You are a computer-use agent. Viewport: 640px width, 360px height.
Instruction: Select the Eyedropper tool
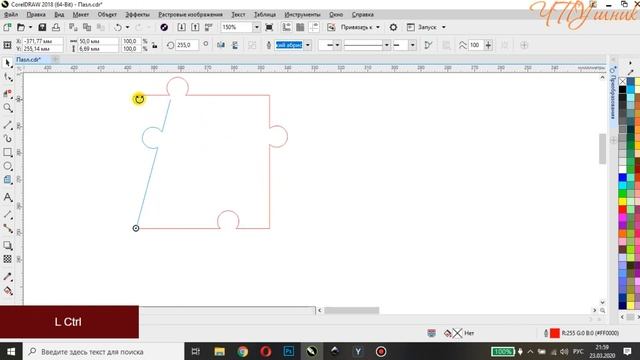pyautogui.click(x=7, y=277)
